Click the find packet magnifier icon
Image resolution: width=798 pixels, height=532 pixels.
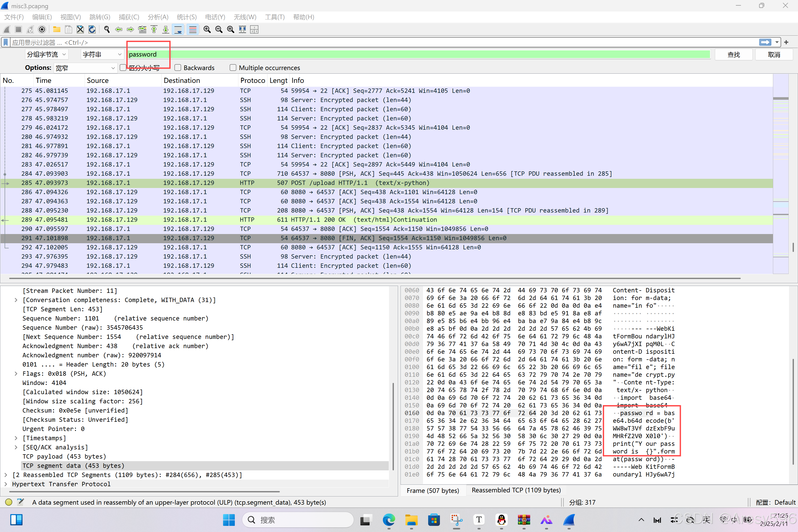pos(107,29)
